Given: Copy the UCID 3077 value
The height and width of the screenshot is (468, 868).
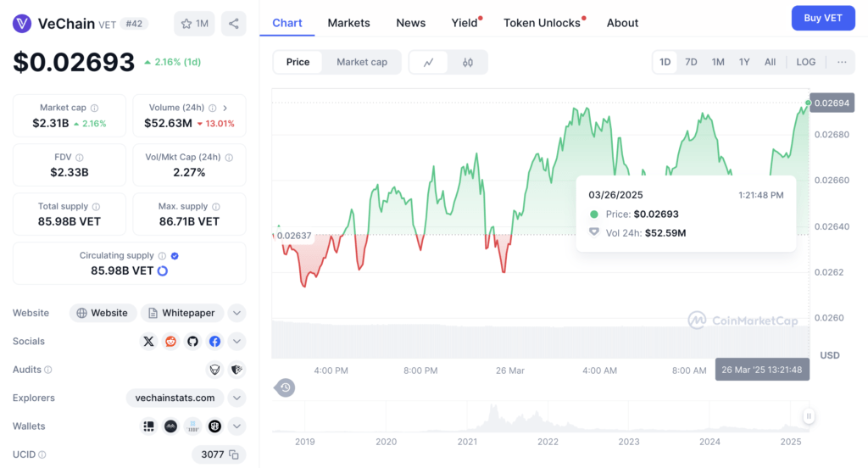Looking at the screenshot, I should [234, 454].
